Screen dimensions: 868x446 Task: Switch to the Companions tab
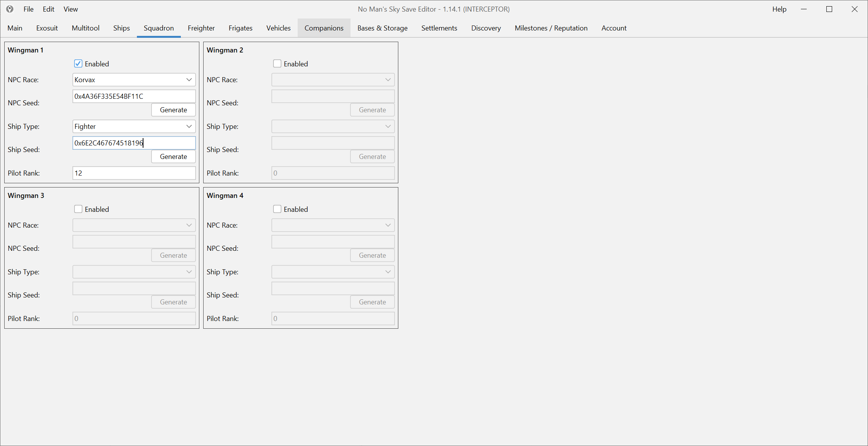coord(324,28)
